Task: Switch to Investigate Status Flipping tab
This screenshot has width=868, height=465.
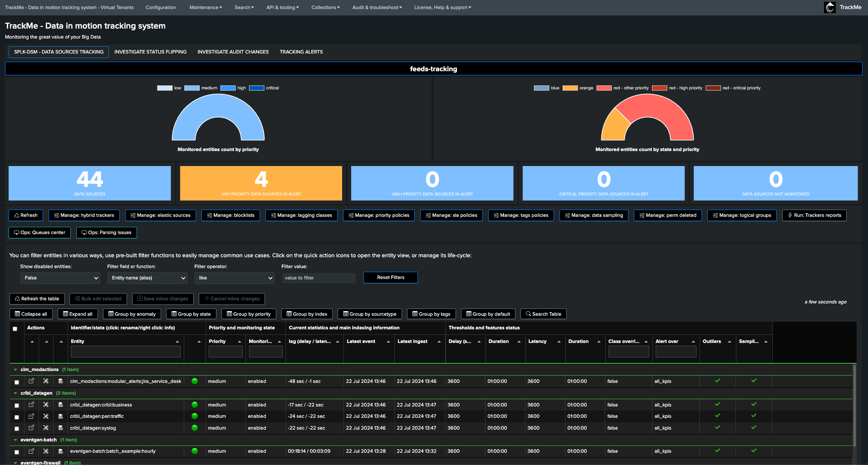Action: coord(150,52)
